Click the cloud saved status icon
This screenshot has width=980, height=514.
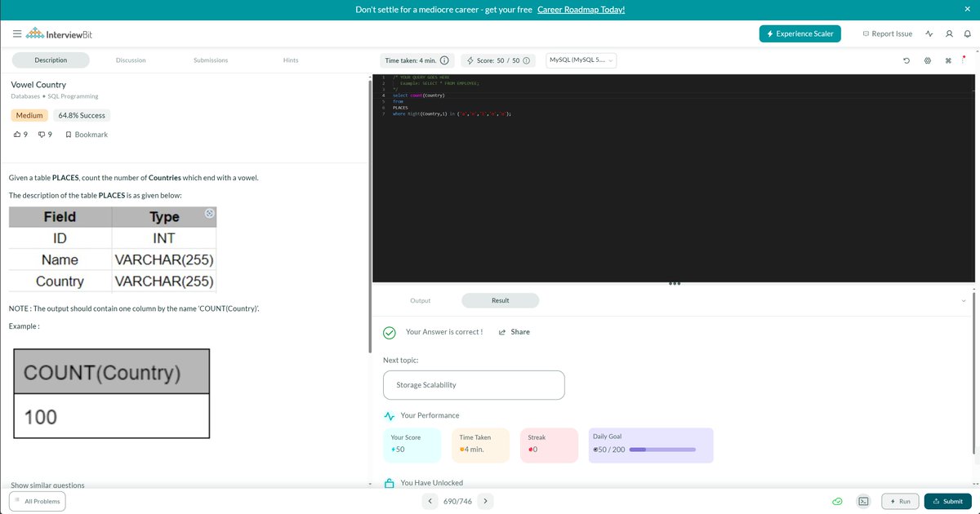[837, 501]
